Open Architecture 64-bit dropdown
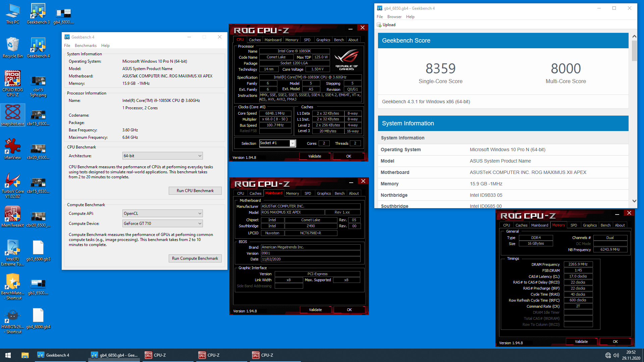The height and width of the screenshot is (362, 644). click(x=163, y=156)
